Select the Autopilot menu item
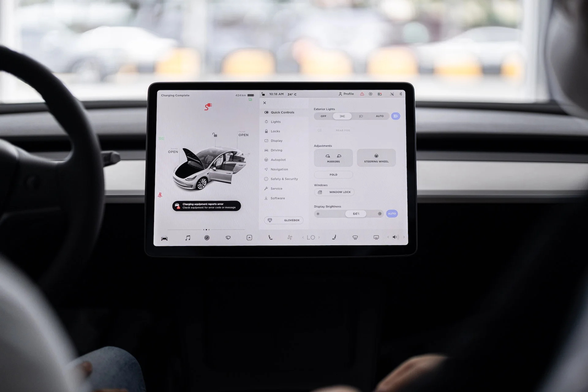588x392 pixels. [x=278, y=160]
